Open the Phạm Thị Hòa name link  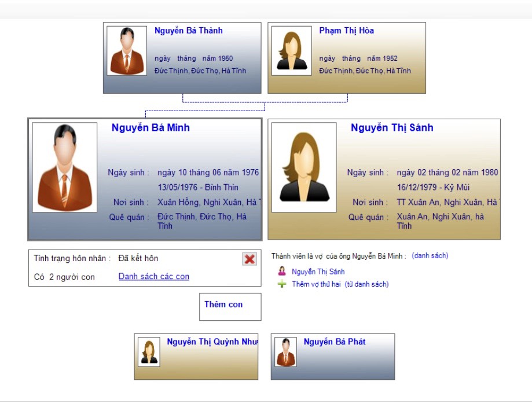click(346, 31)
